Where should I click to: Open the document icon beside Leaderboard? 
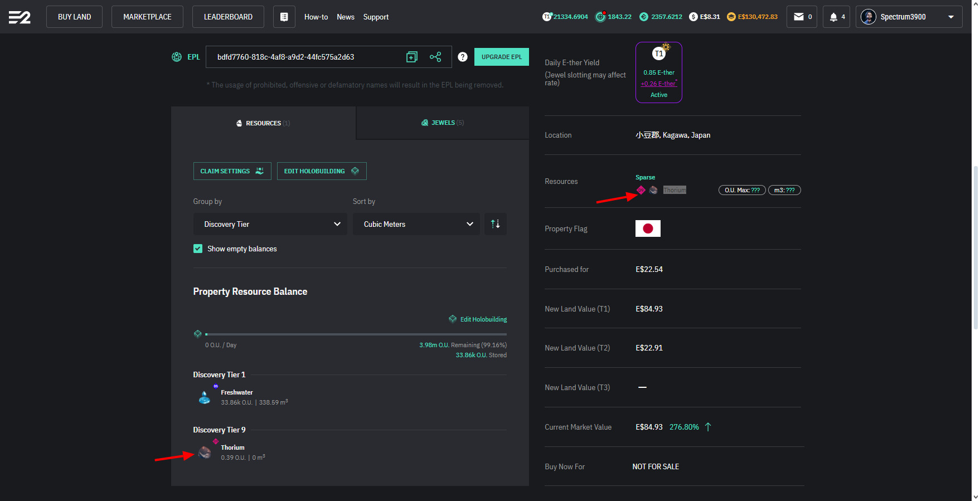pos(284,17)
